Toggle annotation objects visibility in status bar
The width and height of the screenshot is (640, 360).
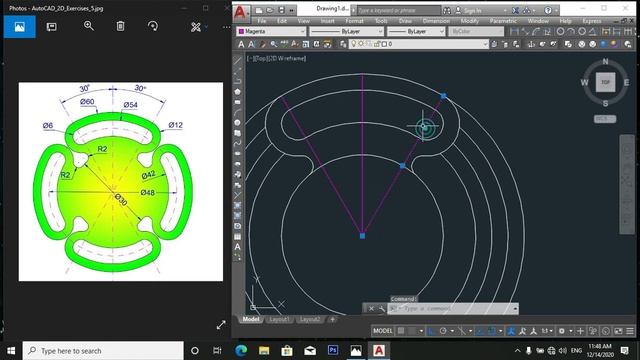coord(511,331)
